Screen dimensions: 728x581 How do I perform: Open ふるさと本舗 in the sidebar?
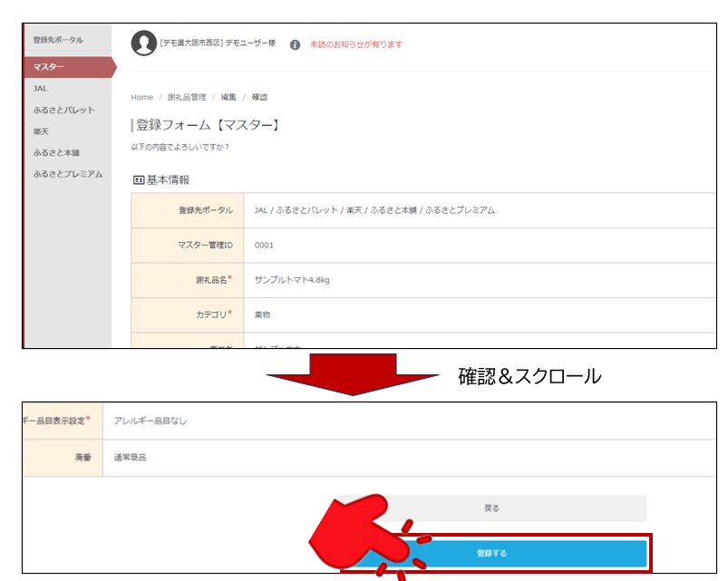click(x=56, y=152)
